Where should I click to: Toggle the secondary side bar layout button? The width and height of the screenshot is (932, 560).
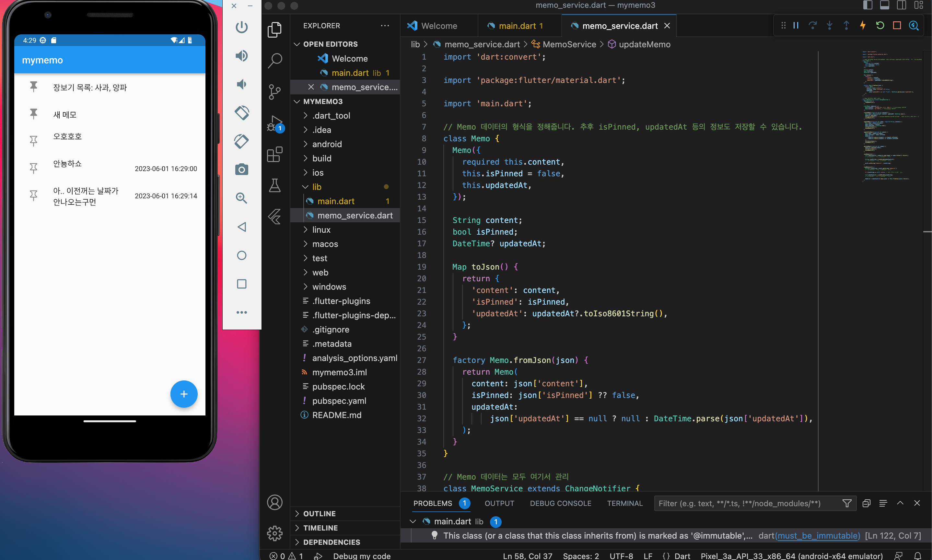coord(902,5)
